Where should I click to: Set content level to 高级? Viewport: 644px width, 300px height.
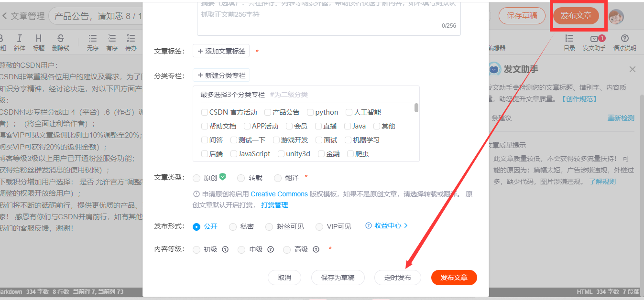coord(287,249)
